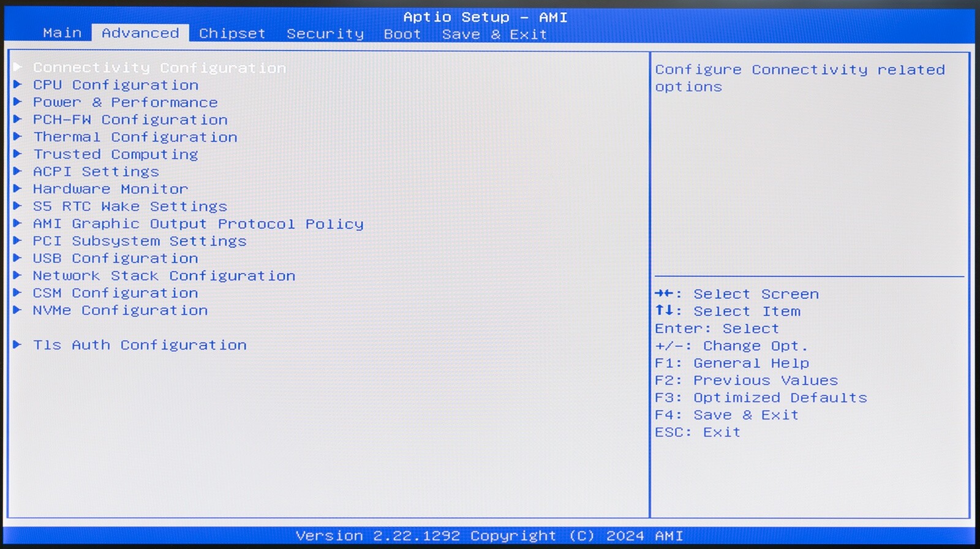980x549 pixels.
Task: Click the 'Enter: Select' key hint
Action: tap(717, 328)
